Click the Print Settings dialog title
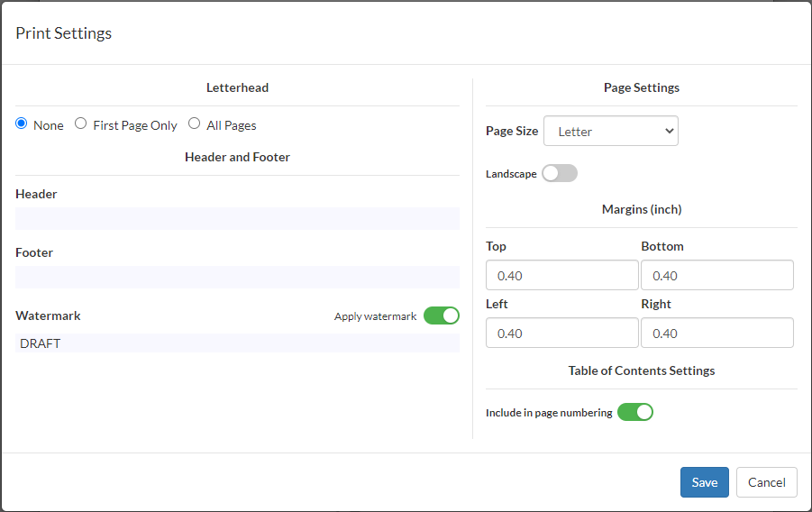812x512 pixels. pyautogui.click(x=64, y=33)
